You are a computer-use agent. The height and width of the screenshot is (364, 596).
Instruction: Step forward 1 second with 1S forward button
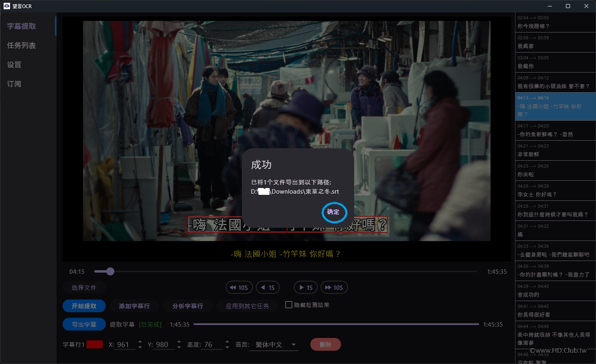pos(306,287)
